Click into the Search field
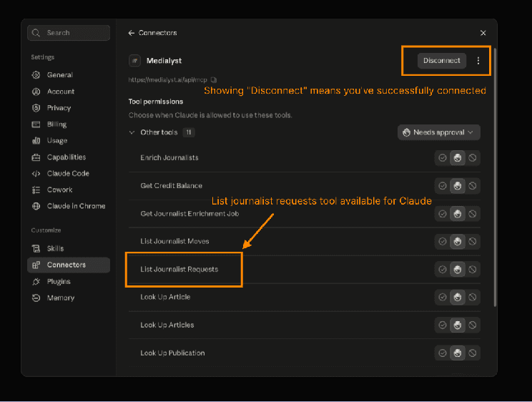The width and height of the screenshot is (532, 402). (x=69, y=33)
